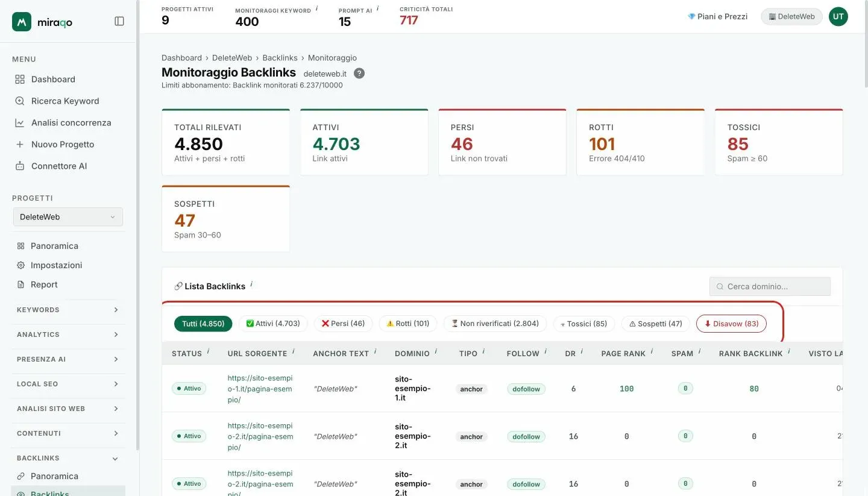Focus the Cerca dominio search field

click(x=770, y=286)
